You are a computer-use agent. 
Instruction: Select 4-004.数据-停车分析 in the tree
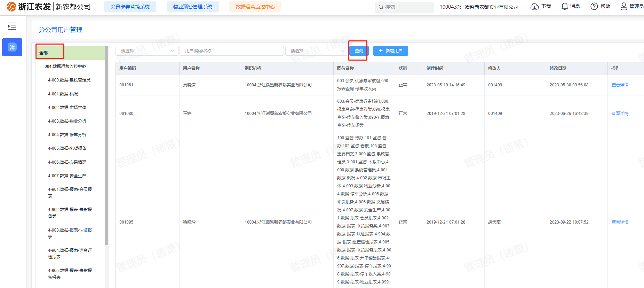pos(67,135)
